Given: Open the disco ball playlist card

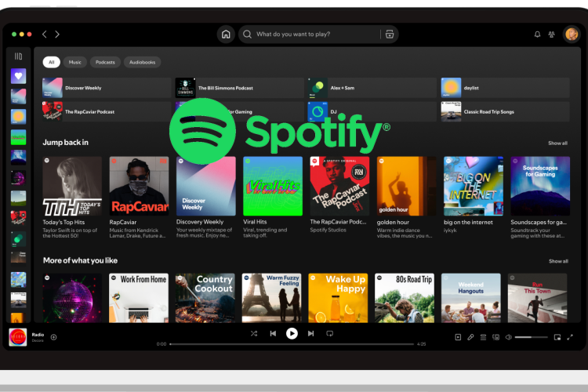Looking at the screenshot, I should (72, 298).
